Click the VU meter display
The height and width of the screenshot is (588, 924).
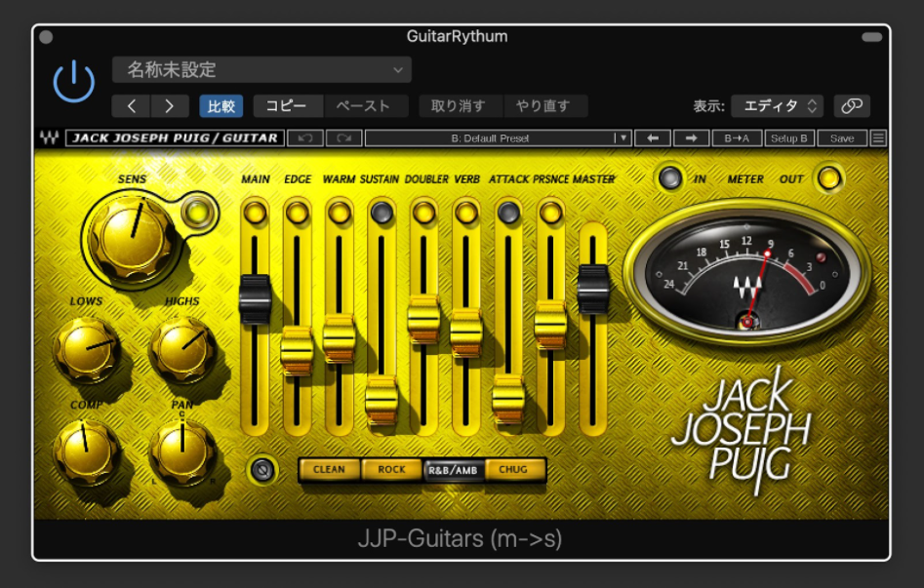(x=746, y=272)
